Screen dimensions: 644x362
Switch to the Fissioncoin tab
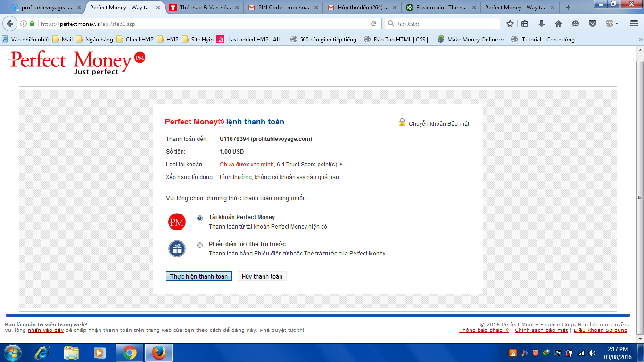(x=442, y=8)
